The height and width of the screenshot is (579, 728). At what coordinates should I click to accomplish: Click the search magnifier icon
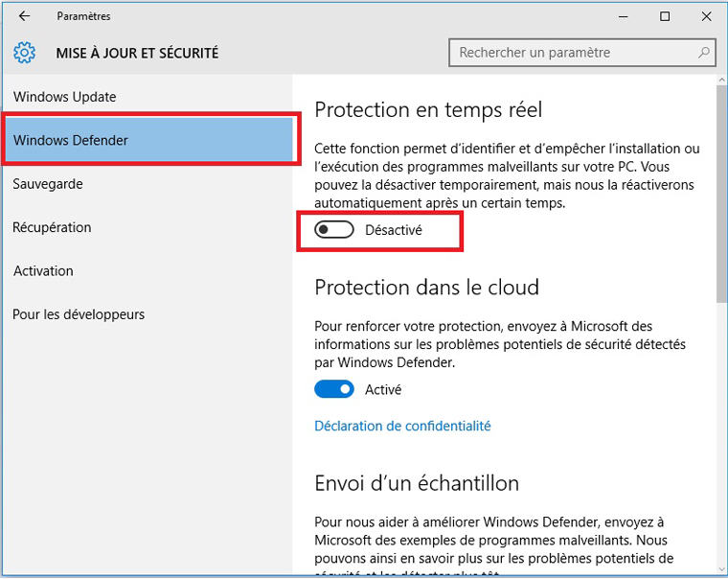click(x=704, y=53)
